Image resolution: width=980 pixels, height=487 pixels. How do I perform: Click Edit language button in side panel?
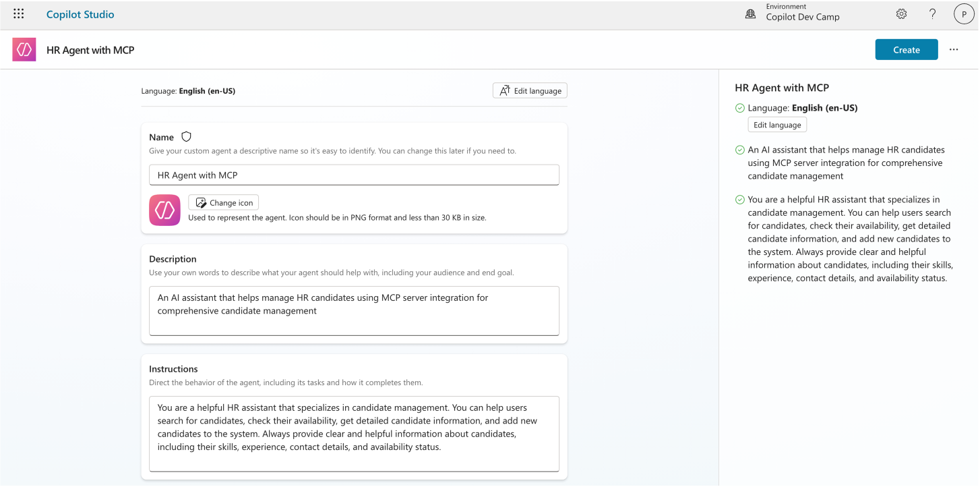click(777, 125)
